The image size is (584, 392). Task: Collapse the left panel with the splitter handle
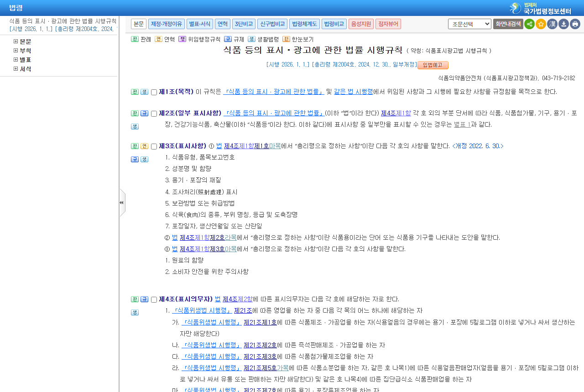click(x=122, y=202)
